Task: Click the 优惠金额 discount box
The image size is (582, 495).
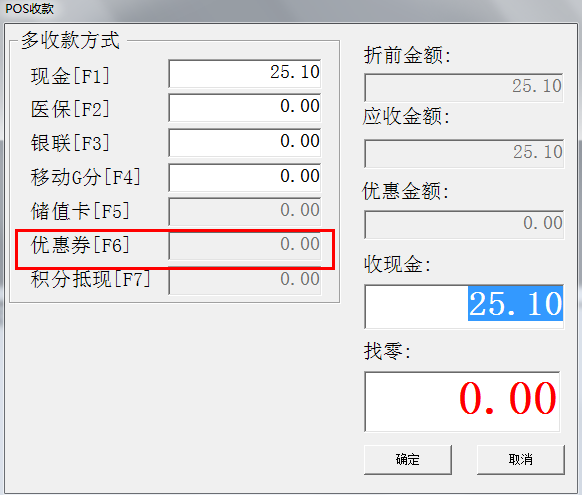Action: [x=464, y=225]
